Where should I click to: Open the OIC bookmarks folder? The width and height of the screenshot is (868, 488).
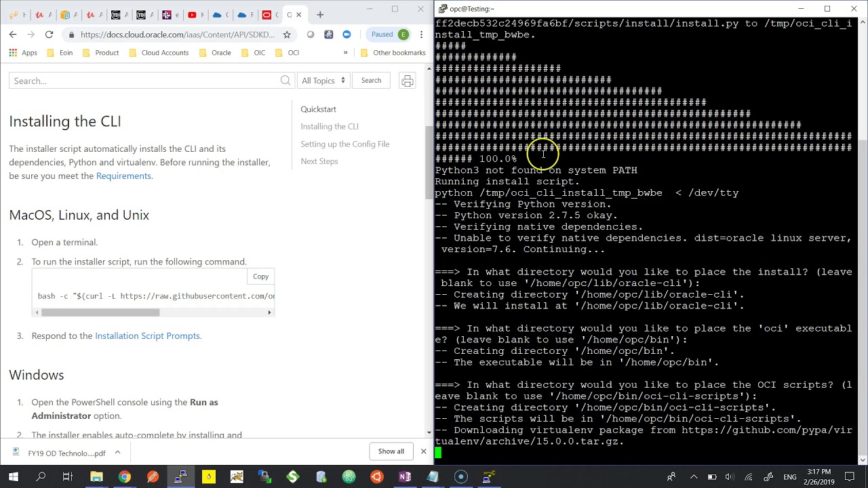[x=253, y=52]
